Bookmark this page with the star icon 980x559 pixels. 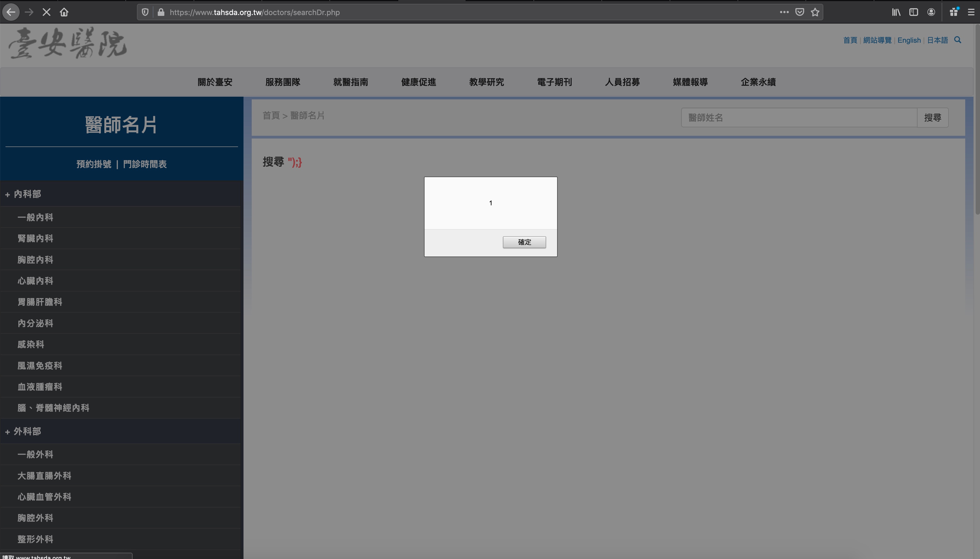tap(815, 12)
